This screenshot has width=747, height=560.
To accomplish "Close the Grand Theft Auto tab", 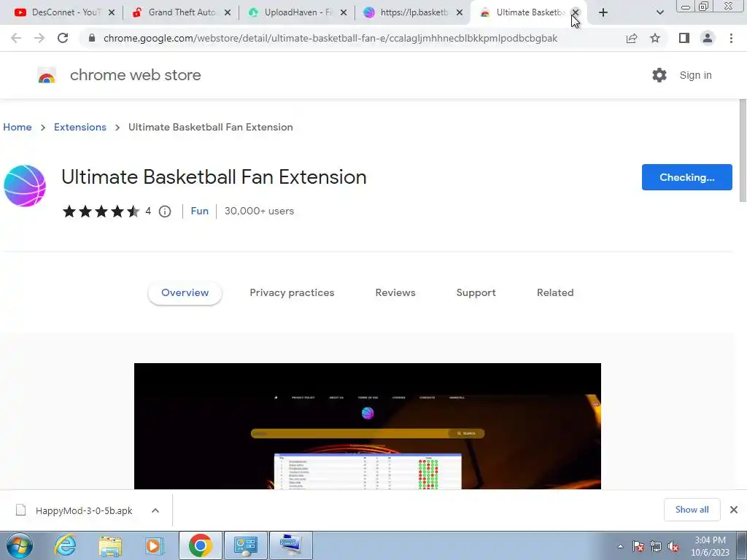I will (228, 12).
